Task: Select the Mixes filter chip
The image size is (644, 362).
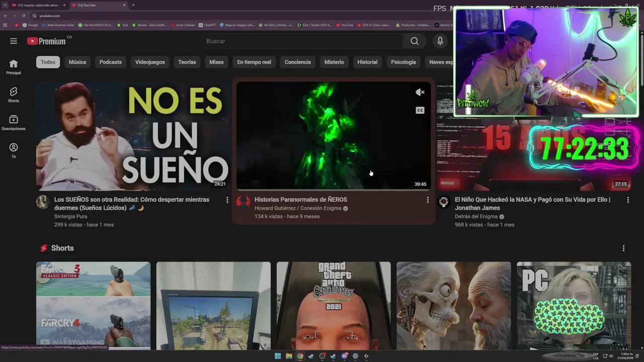Action: pyautogui.click(x=216, y=62)
